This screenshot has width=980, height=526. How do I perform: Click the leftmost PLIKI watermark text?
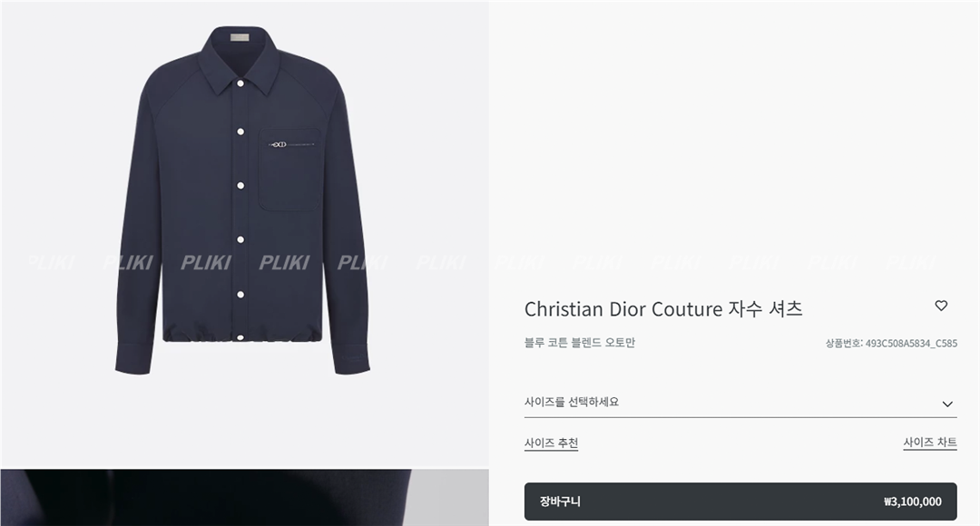click(x=50, y=262)
